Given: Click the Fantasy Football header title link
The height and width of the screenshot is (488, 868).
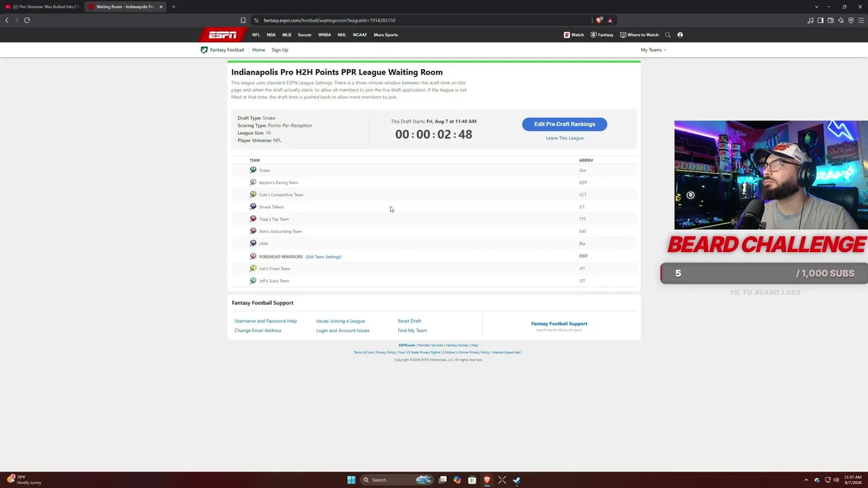Looking at the screenshot, I should tap(226, 50).
